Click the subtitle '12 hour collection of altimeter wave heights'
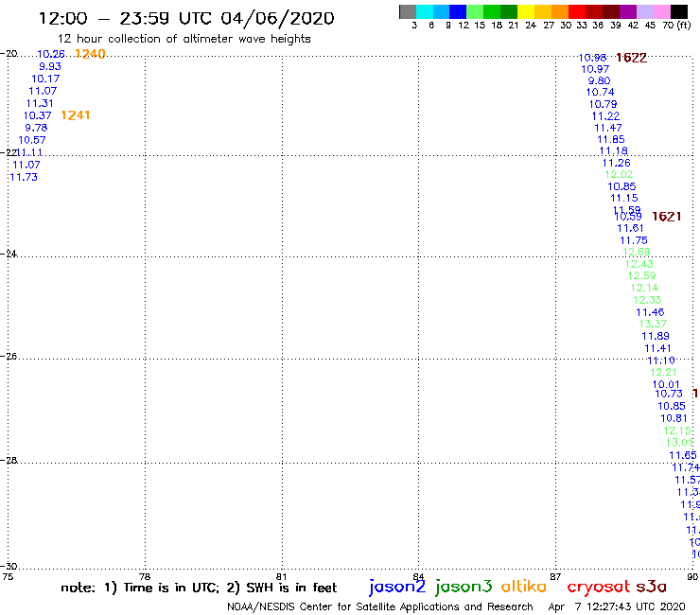This screenshot has width=700, height=615. coord(184,39)
